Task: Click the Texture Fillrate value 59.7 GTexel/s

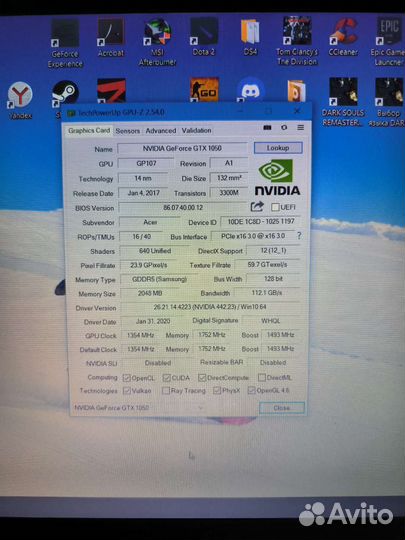Action: click(267, 264)
